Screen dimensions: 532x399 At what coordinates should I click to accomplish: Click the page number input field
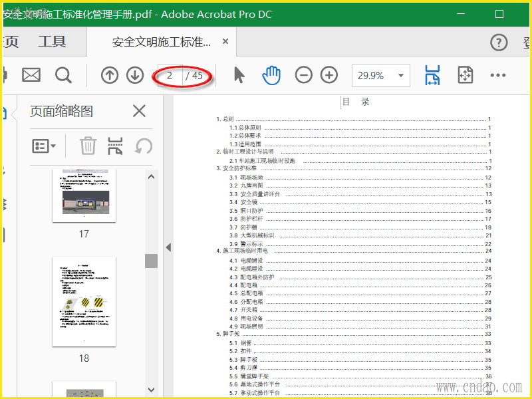pyautogui.click(x=170, y=75)
